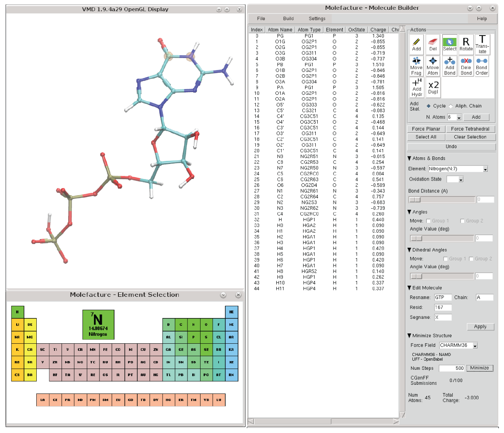Screen dimensions: 504x433
Task: Use the Add Hydrogen tool
Action: (x=417, y=87)
